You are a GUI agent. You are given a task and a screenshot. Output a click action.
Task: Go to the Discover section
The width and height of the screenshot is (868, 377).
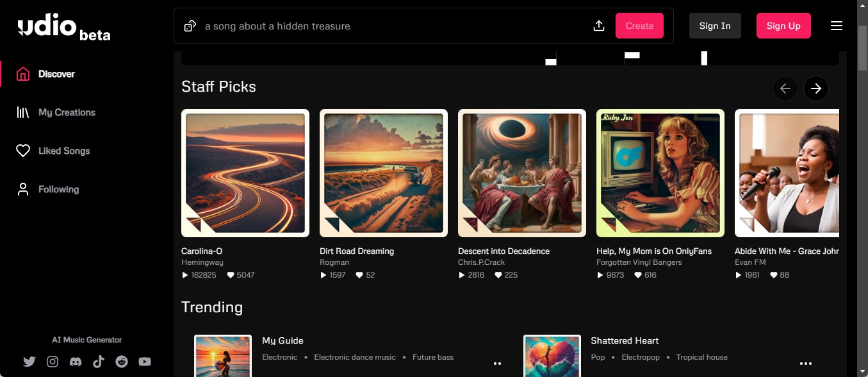pyautogui.click(x=56, y=74)
